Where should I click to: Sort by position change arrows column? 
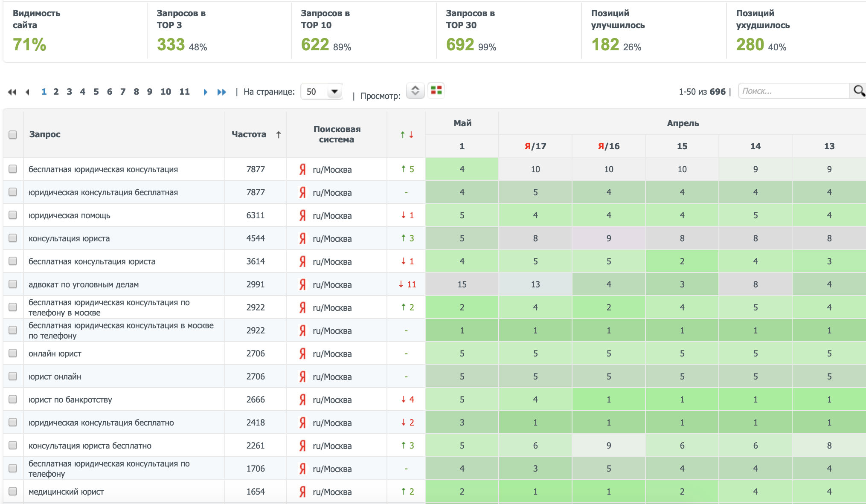(x=407, y=135)
